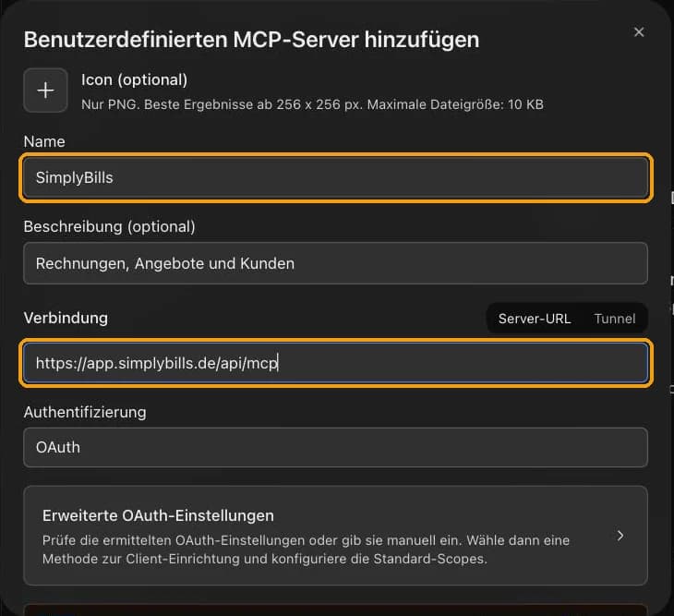The image size is (674, 616).
Task: Switch to the Tunnel connection tab
Action: [615, 319]
